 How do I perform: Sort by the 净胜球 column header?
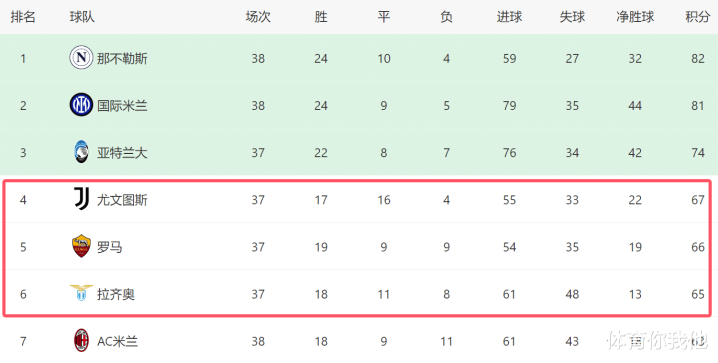coord(635,17)
